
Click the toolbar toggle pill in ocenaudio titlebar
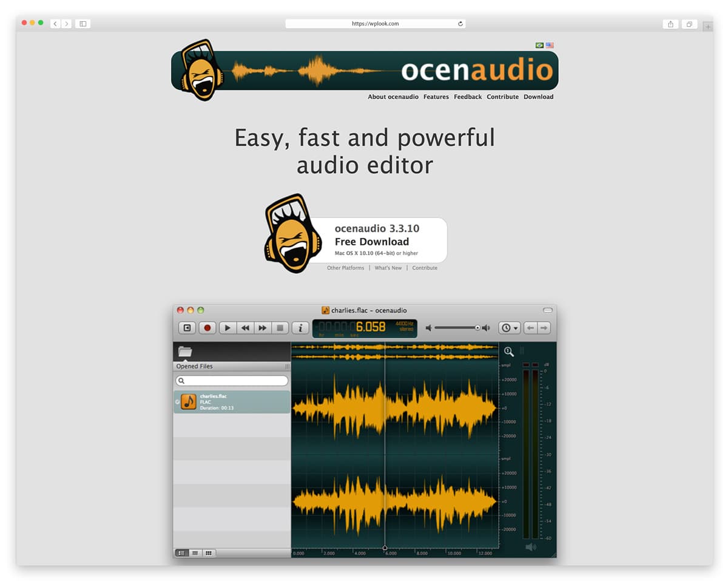[x=547, y=310]
